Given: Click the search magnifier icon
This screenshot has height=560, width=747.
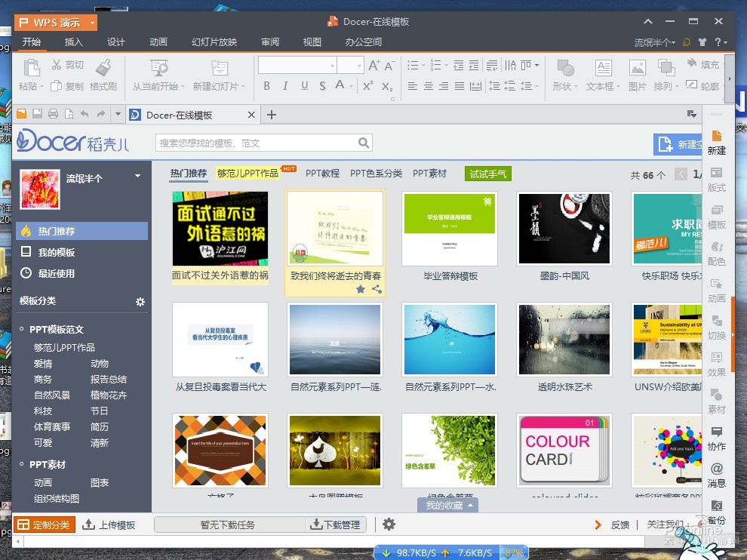Looking at the screenshot, I should click(x=364, y=143).
